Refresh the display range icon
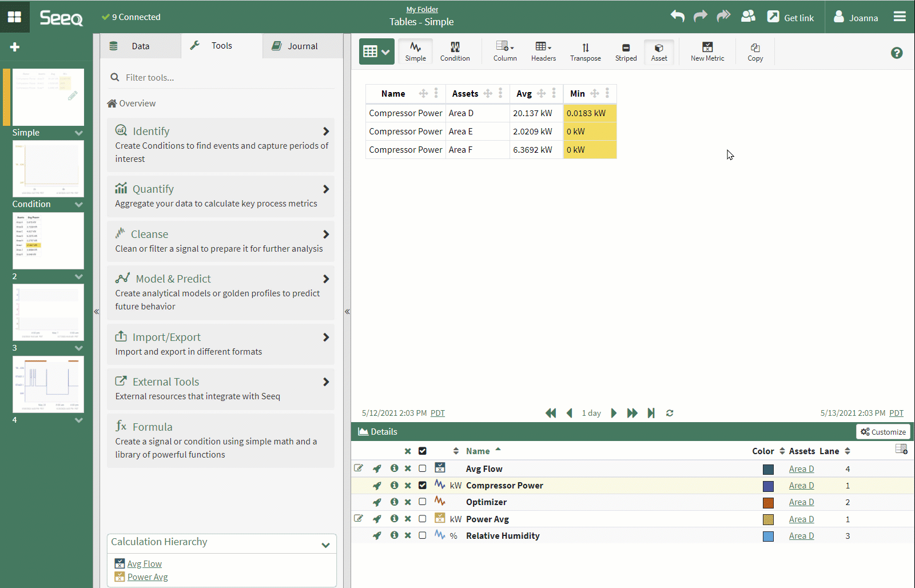 (x=670, y=413)
